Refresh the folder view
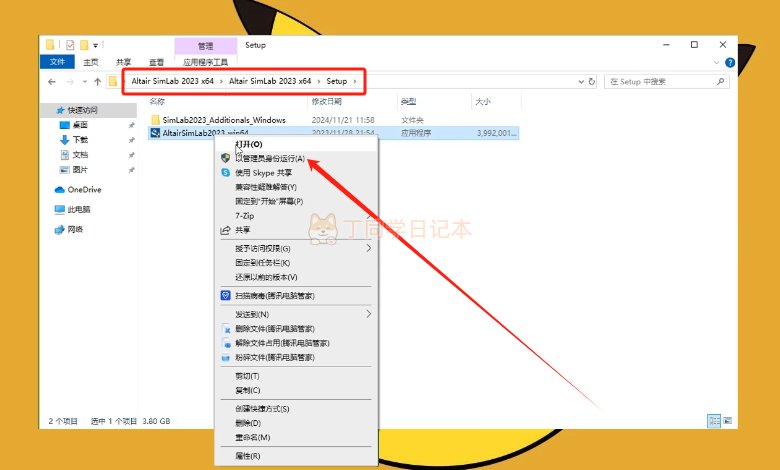Screen dimensions: 780x470 pyautogui.click(x=592, y=82)
